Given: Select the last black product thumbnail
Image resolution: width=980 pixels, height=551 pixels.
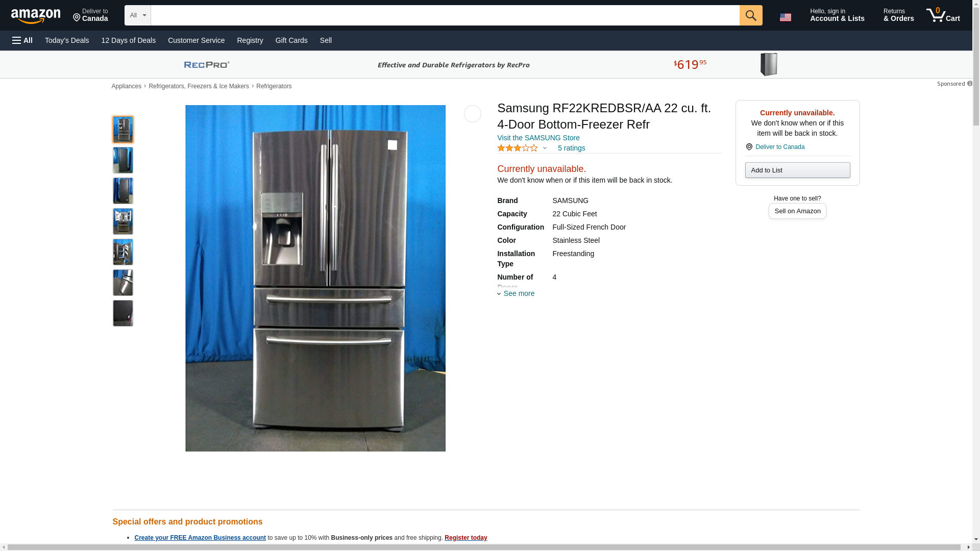Looking at the screenshot, I should (122, 313).
